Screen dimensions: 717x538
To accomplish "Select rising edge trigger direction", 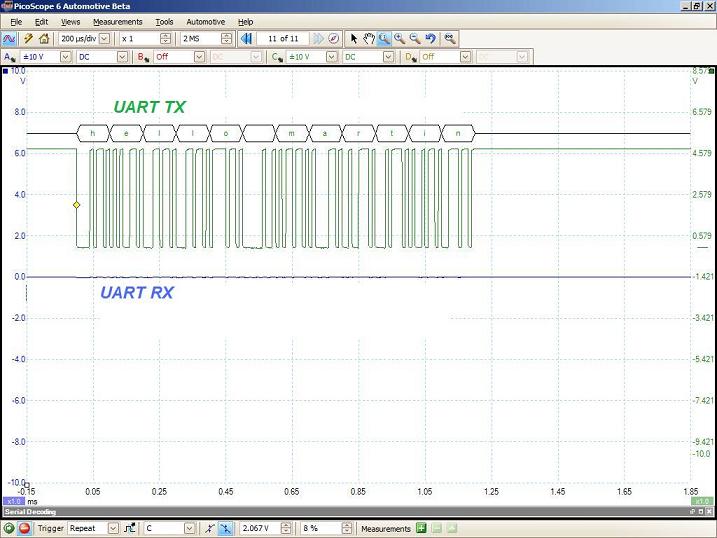I will point(209,529).
